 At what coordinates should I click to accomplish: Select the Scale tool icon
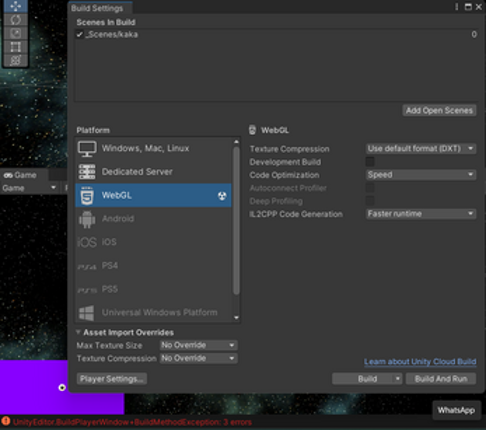pos(15,33)
